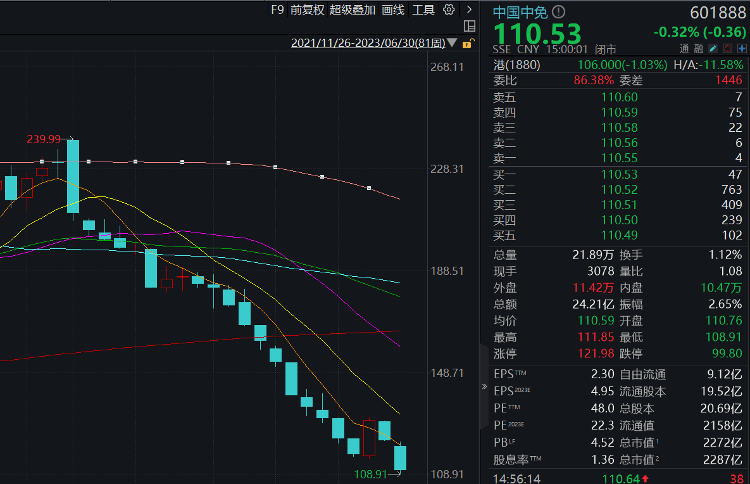Click the F9 button

tap(277, 10)
